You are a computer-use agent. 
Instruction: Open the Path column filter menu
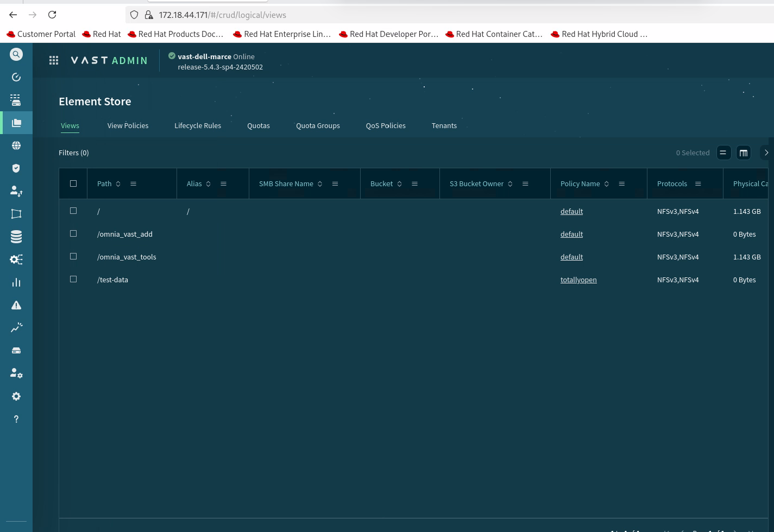[133, 184]
